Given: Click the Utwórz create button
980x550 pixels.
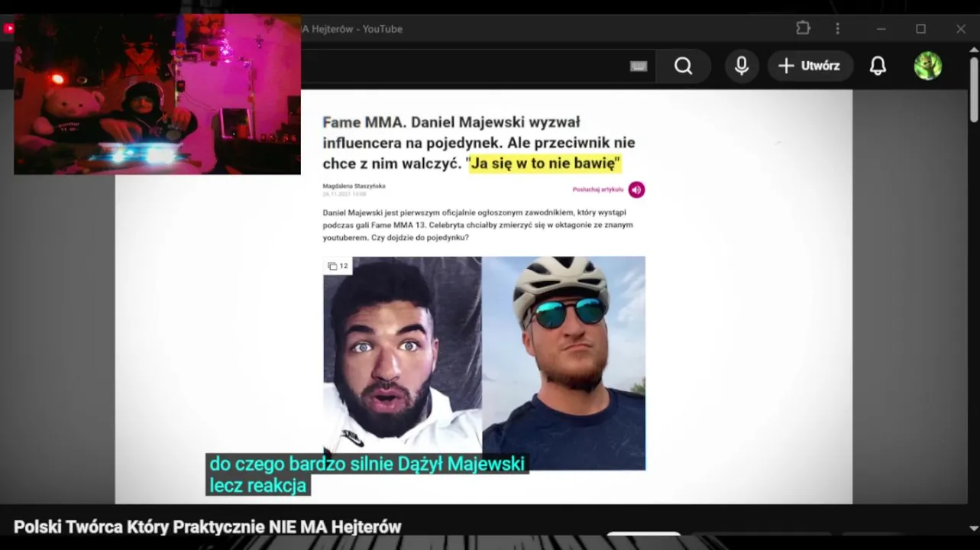Looking at the screenshot, I should click(810, 66).
